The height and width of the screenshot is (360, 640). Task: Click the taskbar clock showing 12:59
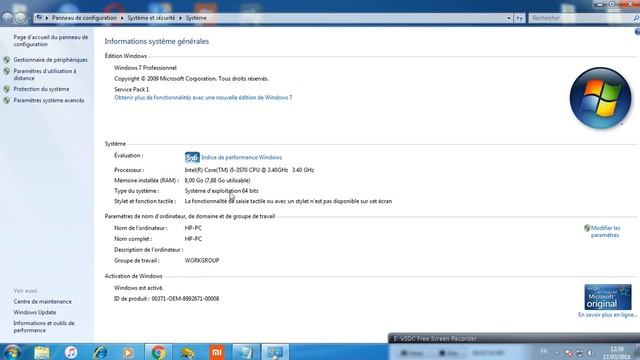tap(616, 353)
